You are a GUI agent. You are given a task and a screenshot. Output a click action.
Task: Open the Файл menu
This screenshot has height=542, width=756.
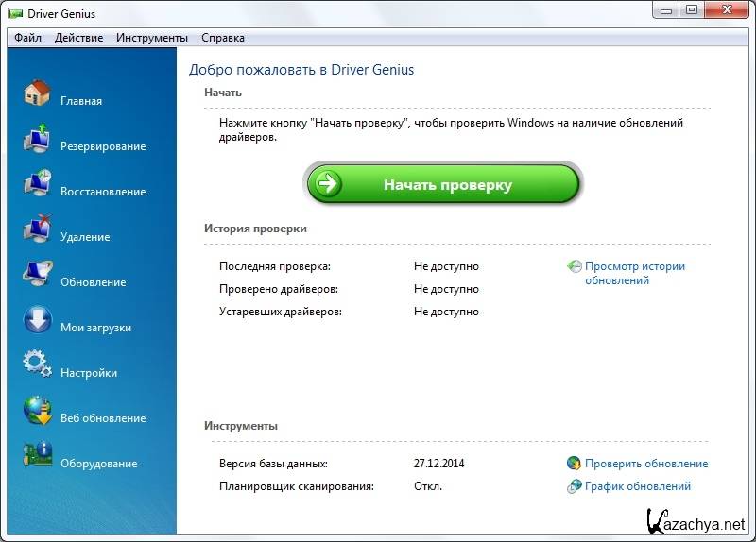(x=27, y=38)
